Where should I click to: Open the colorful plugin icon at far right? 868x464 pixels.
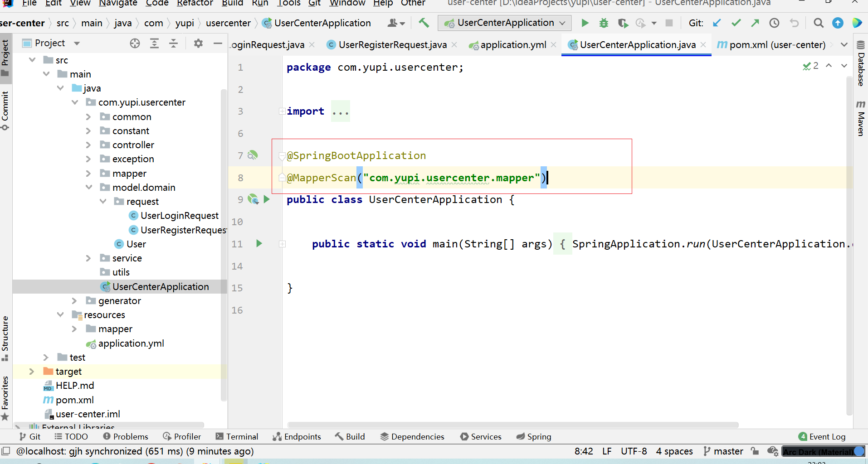[857, 23]
